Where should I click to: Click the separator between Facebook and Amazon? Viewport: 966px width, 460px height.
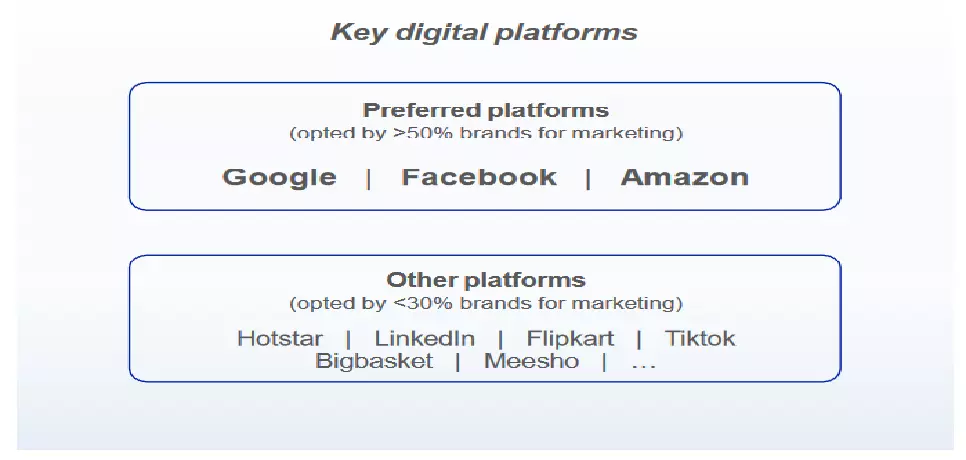click(x=588, y=178)
